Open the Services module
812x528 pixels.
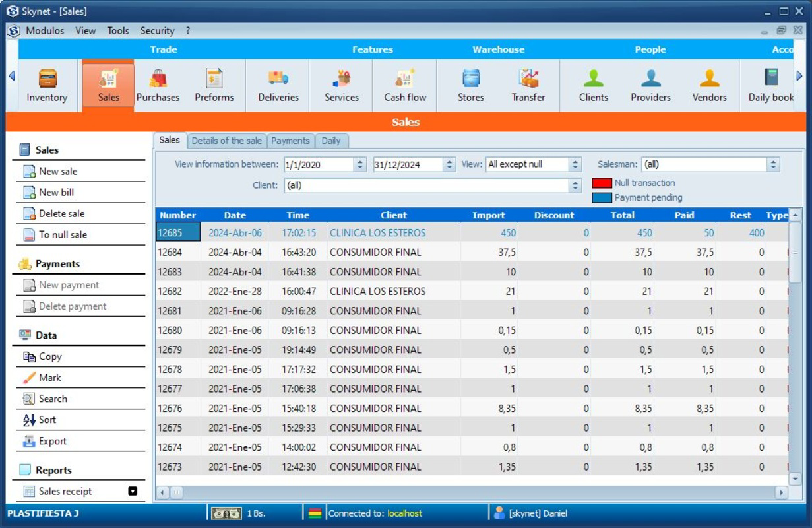tap(342, 85)
